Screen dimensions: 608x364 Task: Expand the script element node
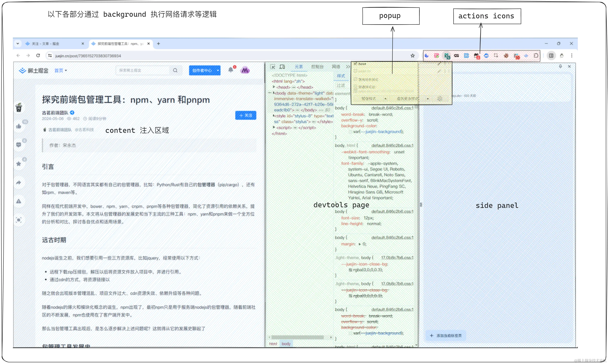click(x=274, y=128)
